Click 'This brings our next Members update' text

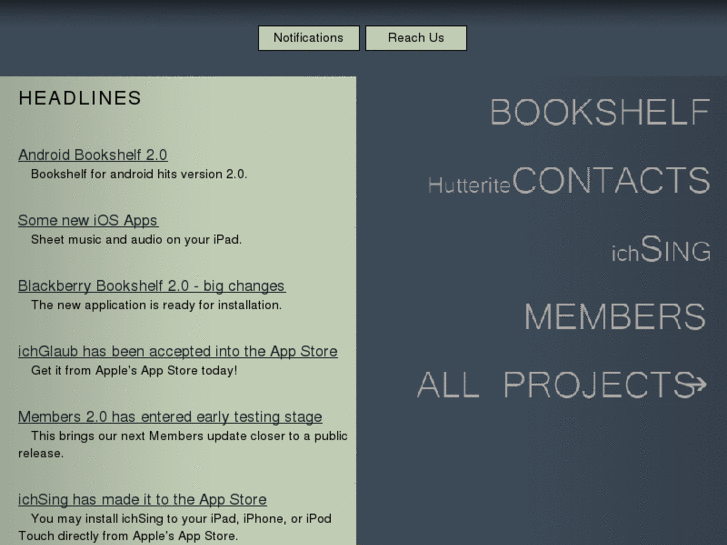coord(183,445)
